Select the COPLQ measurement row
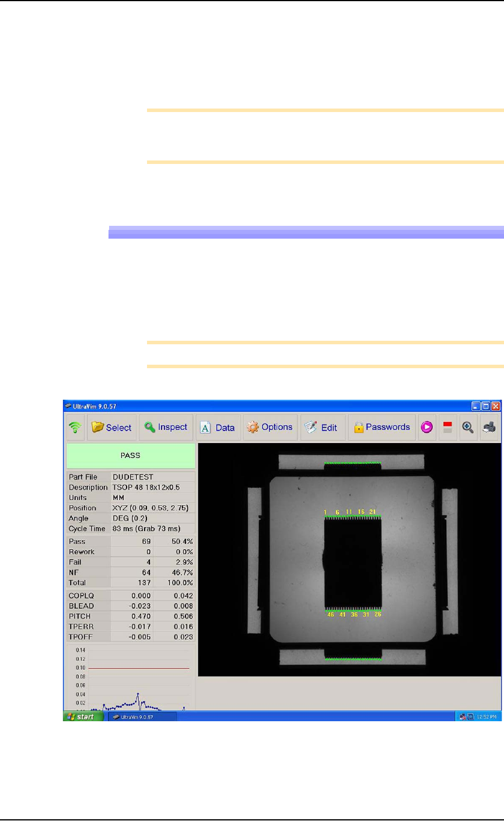Image resolution: width=504 pixels, height=821 pixels. click(x=131, y=596)
